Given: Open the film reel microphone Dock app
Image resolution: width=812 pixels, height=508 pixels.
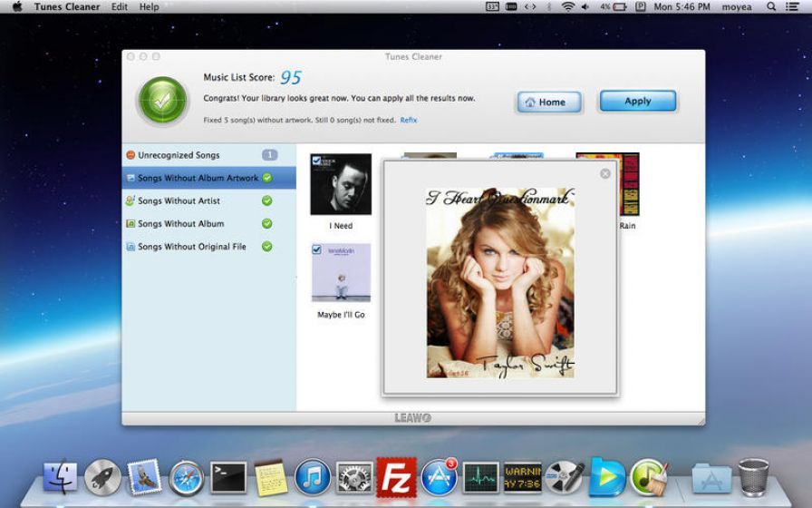Looking at the screenshot, I should tap(565, 477).
